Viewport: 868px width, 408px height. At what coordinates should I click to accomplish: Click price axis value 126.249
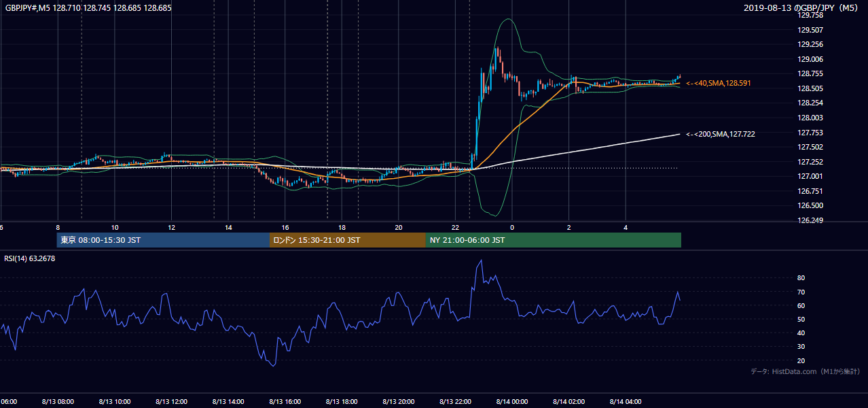[811, 220]
